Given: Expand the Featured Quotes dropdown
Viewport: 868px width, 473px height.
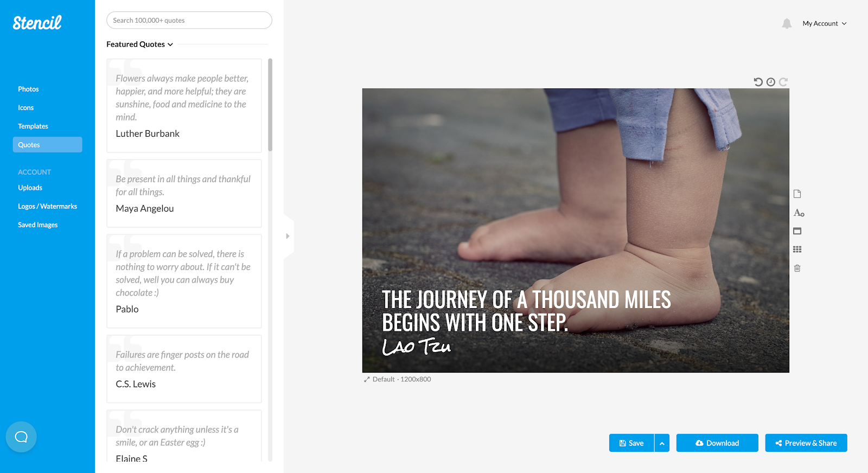Looking at the screenshot, I should [x=139, y=44].
